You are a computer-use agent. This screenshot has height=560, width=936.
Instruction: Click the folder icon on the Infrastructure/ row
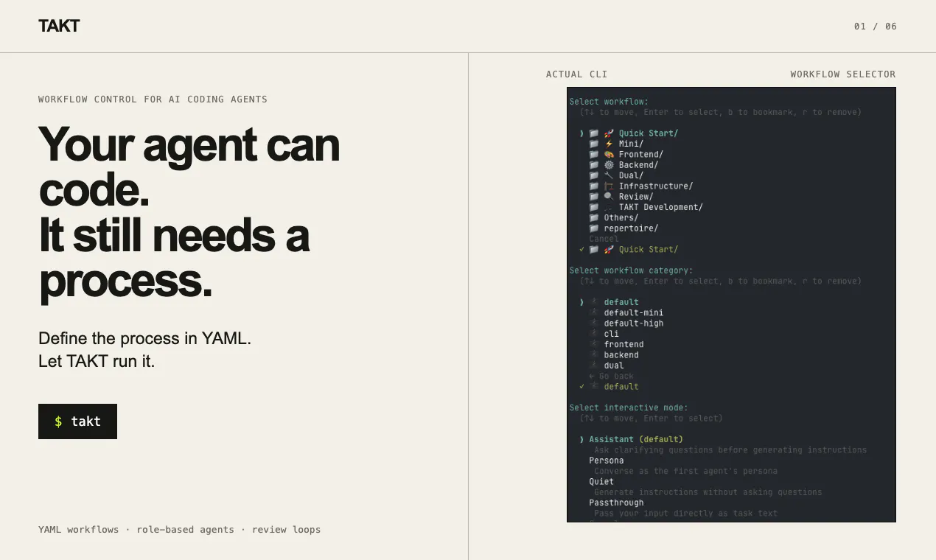click(594, 186)
